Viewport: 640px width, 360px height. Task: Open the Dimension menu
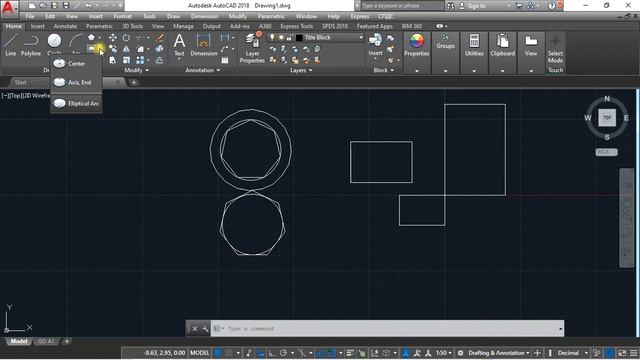point(204,16)
